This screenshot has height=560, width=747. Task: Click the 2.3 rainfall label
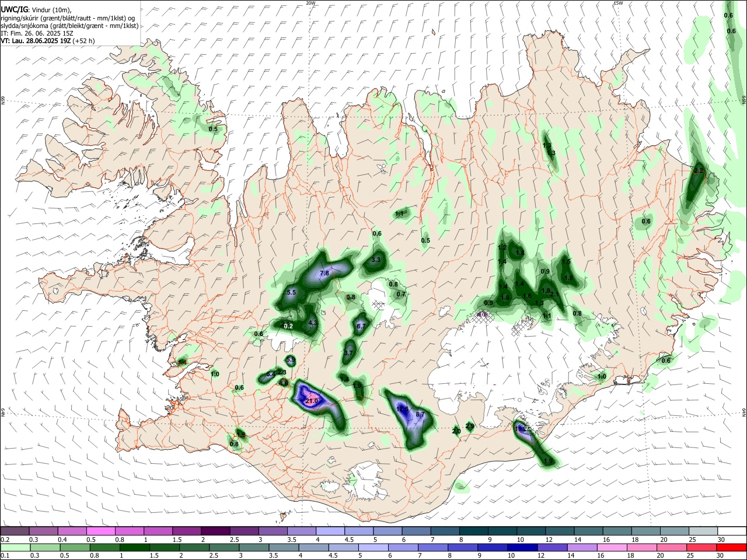tap(282, 372)
